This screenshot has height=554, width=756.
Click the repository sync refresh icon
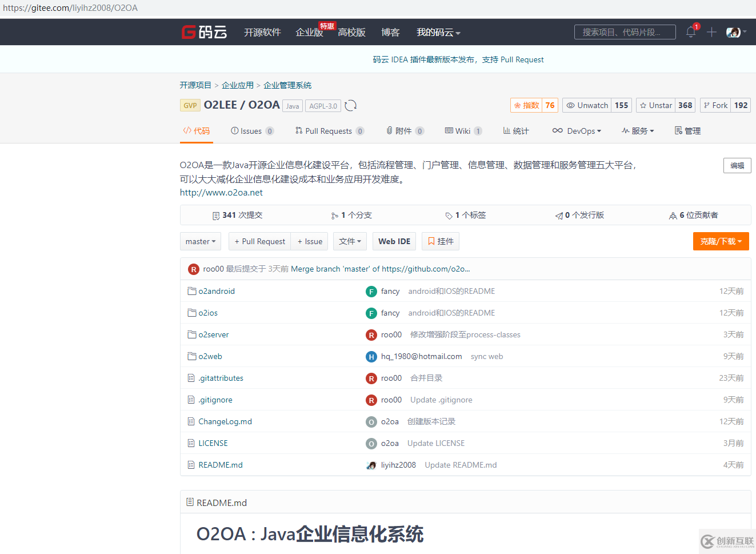[x=351, y=105]
